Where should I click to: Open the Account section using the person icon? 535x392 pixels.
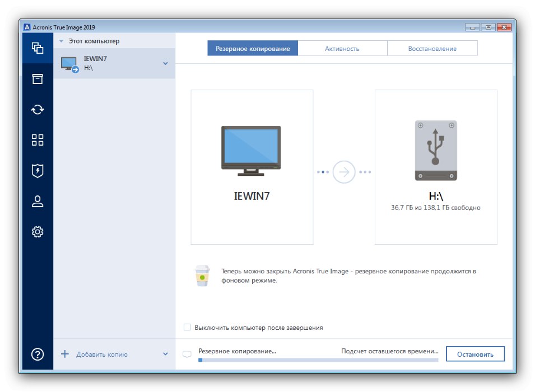coord(36,201)
